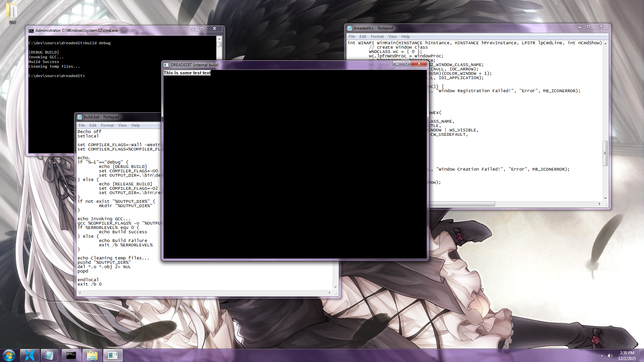The width and height of the screenshot is (644, 362).
Task: Click cmd.exe title bar system icon
Action: coord(31,31)
